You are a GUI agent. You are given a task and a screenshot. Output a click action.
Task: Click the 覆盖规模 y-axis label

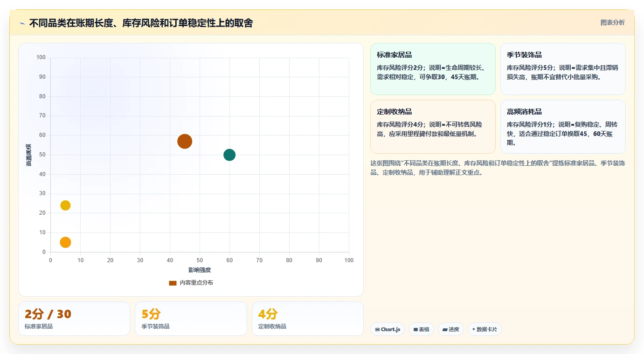point(29,155)
